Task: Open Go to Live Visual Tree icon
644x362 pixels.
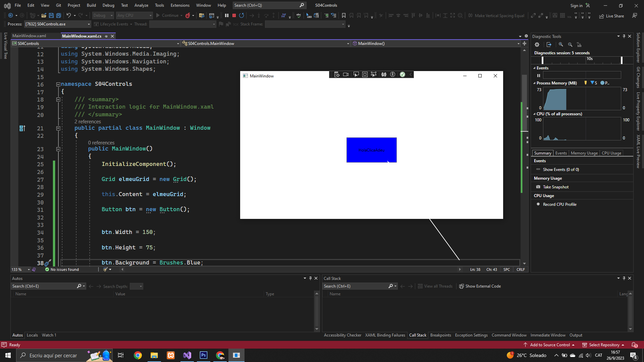Action: point(337,74)
